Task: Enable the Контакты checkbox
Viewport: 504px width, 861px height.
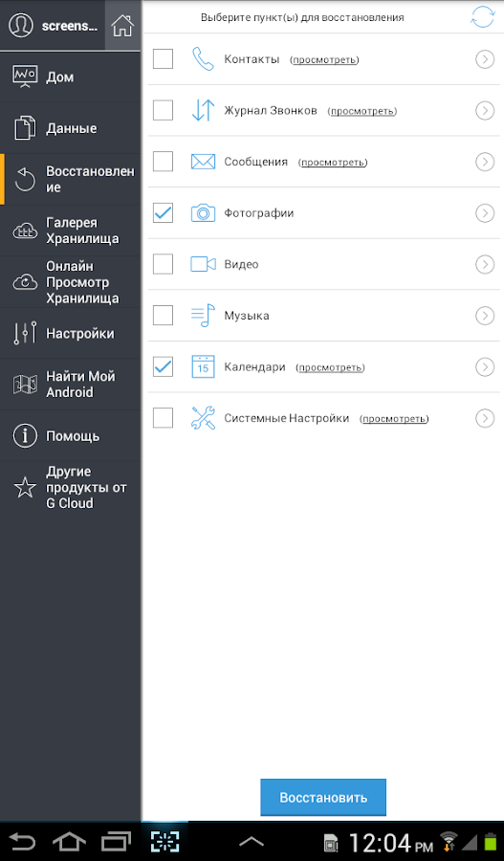Action: pos(163,58)
